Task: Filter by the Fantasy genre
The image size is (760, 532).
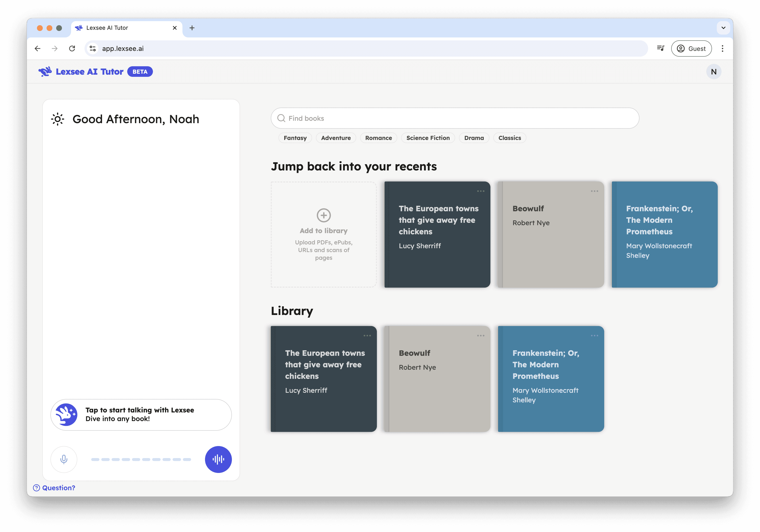Action: (x=295, y=138)
